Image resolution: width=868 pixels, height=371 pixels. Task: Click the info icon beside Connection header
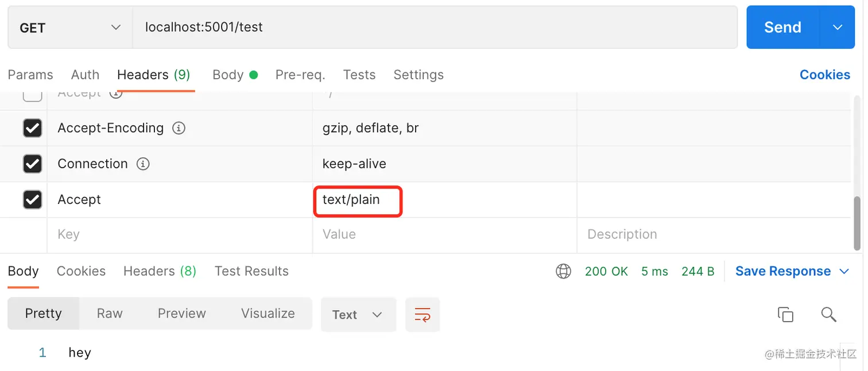(x=143, y=164)
